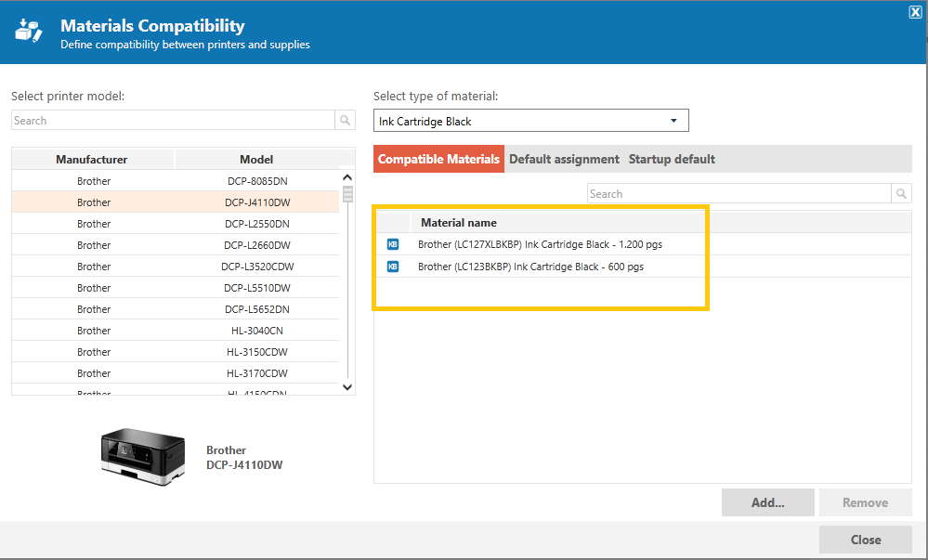Click the printer model search magnifier icon
This screenshot has width=928, height=560.
pyautogui.click(x=345, y=120)
